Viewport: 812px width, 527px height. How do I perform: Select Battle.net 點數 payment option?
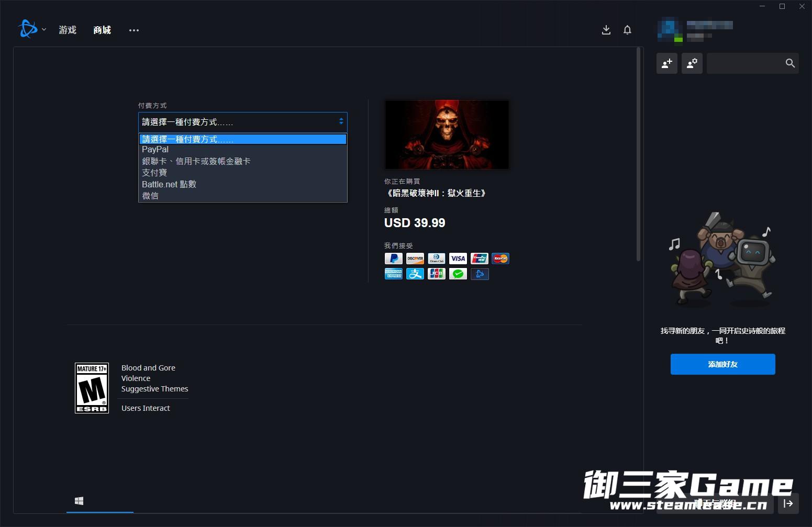tap(169, 184)
